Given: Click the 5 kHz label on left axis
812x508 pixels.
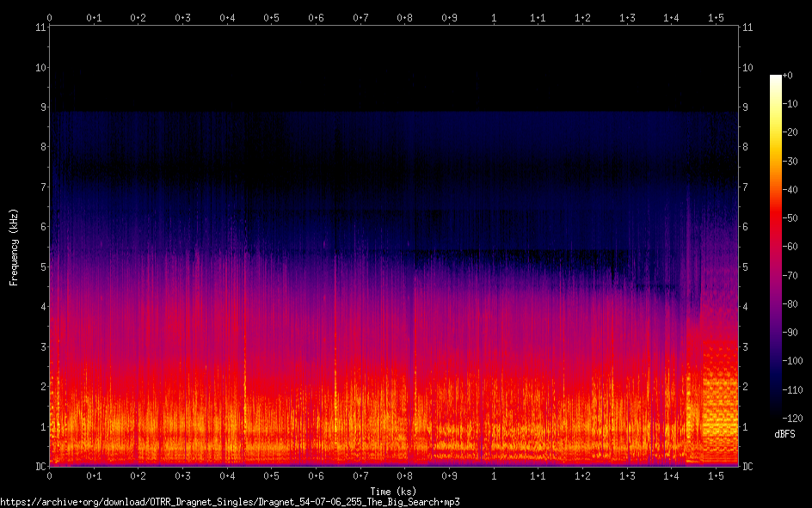Looking at the screenshot, I should pos(42,267).
